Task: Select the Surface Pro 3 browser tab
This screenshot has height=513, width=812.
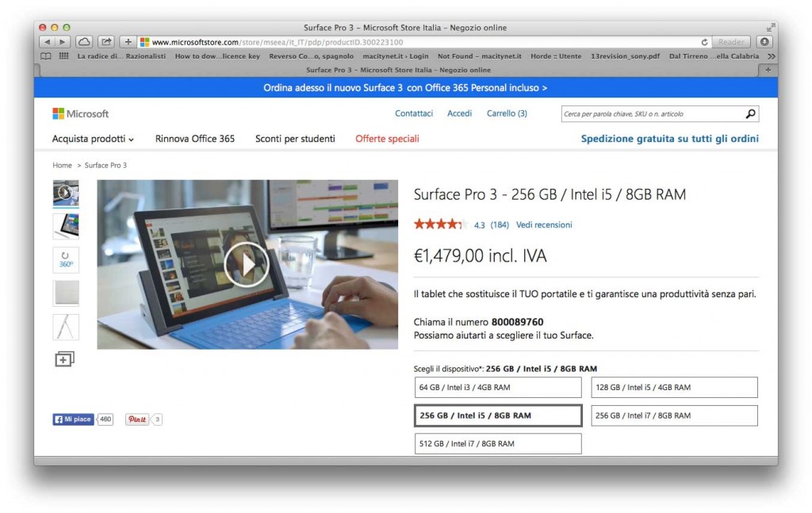Action: (x=399, y=70)
